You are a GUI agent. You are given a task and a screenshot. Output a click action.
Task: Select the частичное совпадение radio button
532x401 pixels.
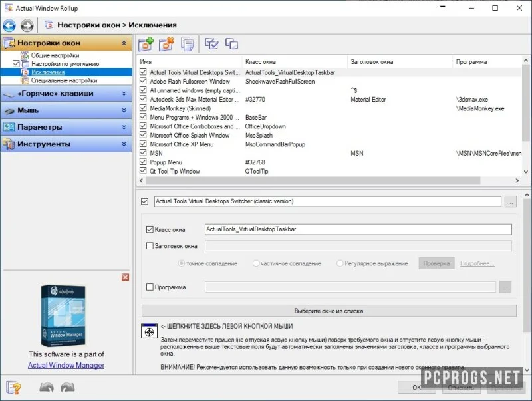[x=256, y=263]
